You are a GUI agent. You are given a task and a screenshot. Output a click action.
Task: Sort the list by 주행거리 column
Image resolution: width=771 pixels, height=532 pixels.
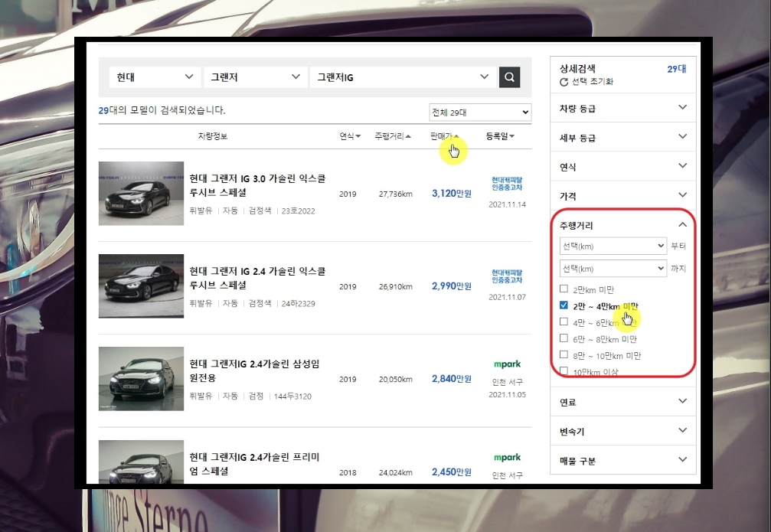(392, 136)
